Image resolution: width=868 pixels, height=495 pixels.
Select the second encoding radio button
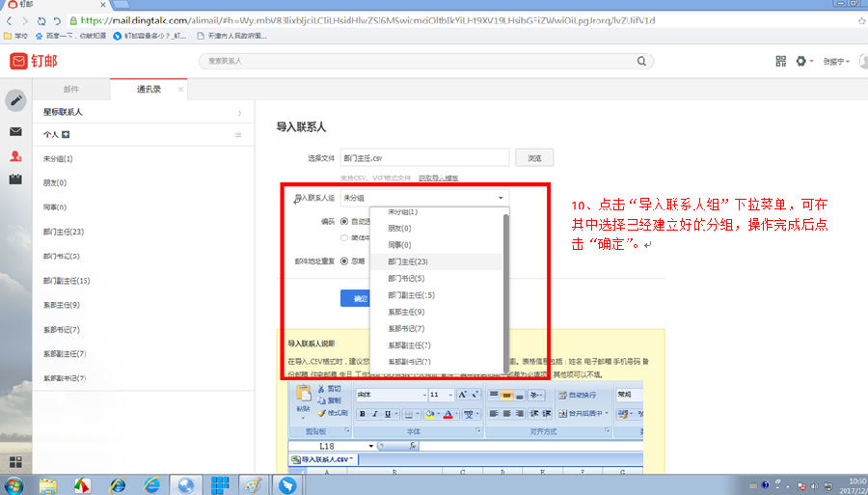coord(344,237)
